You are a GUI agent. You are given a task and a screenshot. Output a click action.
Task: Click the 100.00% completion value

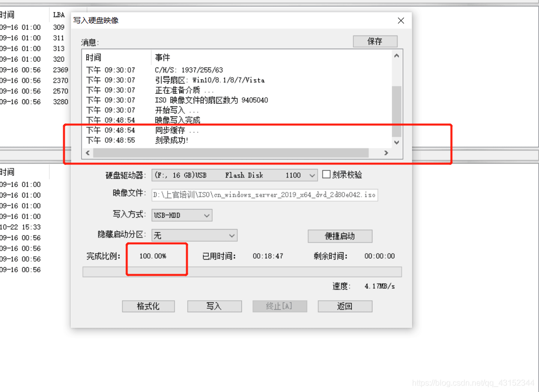(x=153, y=256)
